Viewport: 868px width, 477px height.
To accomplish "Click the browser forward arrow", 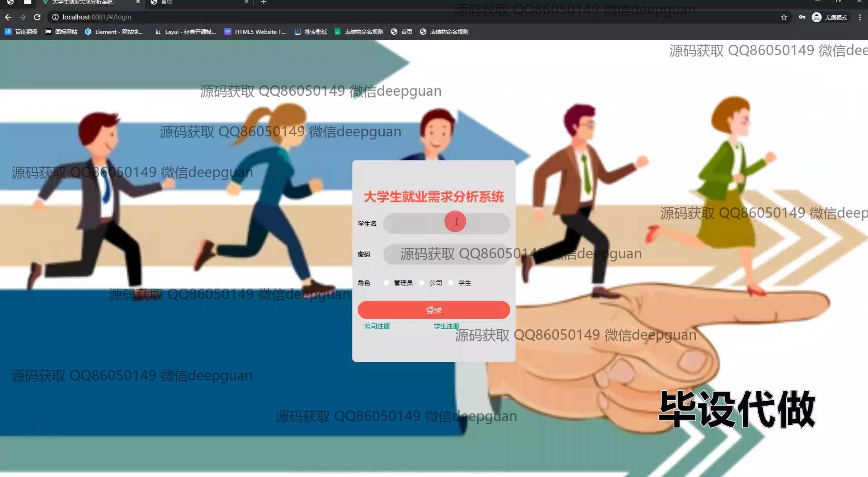I will [x=23, y=17].
